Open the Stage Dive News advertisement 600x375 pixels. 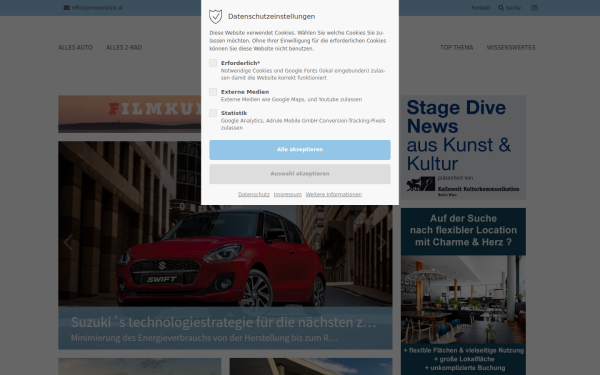(463, 147)
